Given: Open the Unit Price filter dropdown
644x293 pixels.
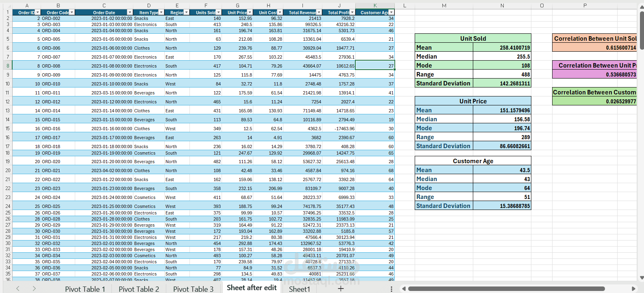Looking at the screenshot, I should (250, 13).
